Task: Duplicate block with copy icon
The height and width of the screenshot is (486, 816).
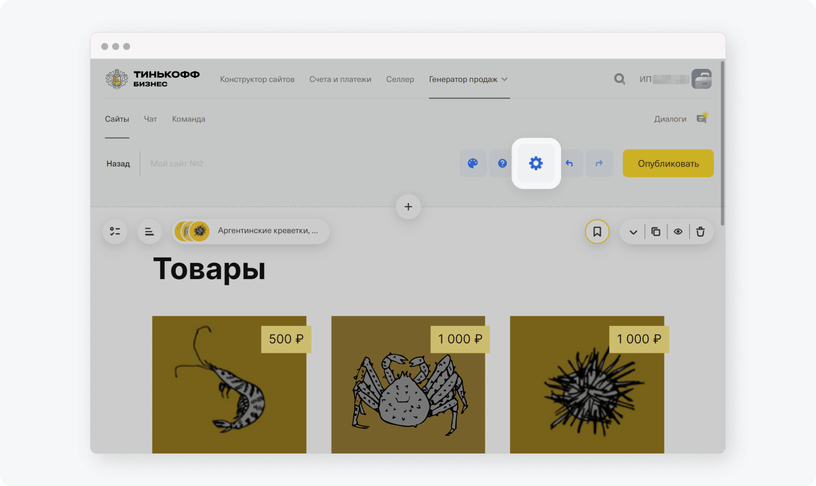Action: click(656, 232)
